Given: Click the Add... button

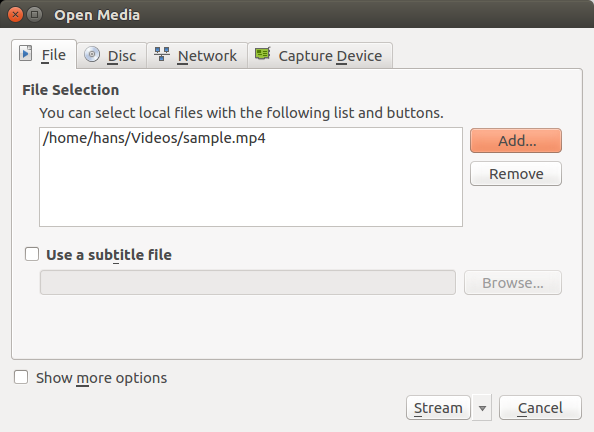Looking at the screenshot, I should 516,141.
